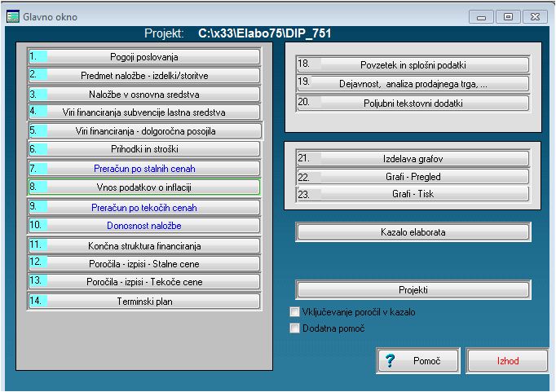Open Predmet naložbe - izdelki/storitve
This screenshot has width=556, height=392.
(144, 75)
